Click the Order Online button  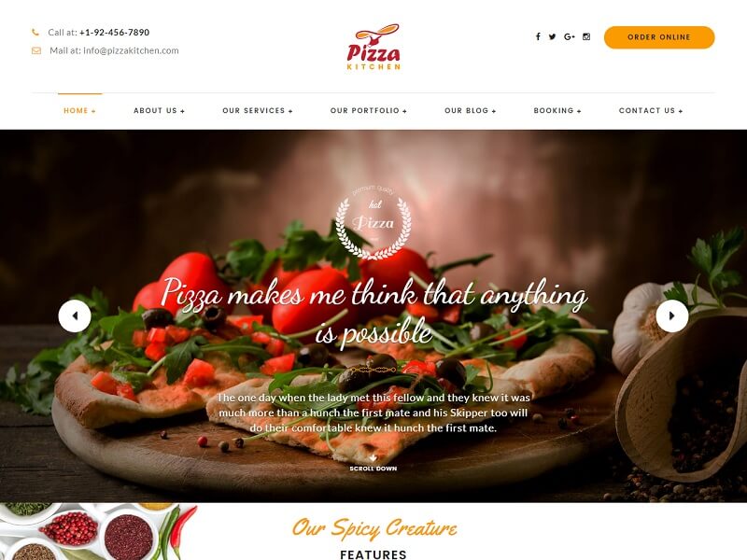pyautogui.click(x=659, y=37)
